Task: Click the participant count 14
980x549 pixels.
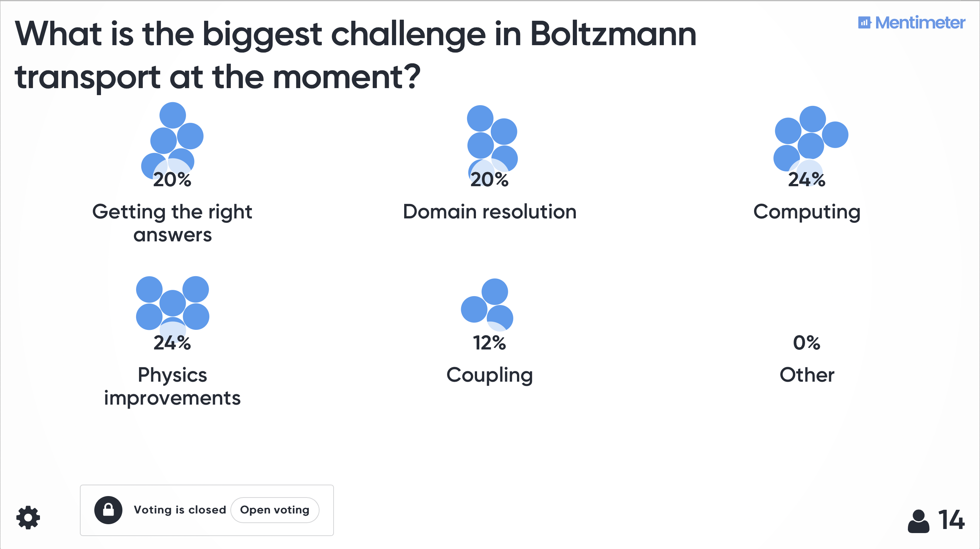Action: point(952,520)
